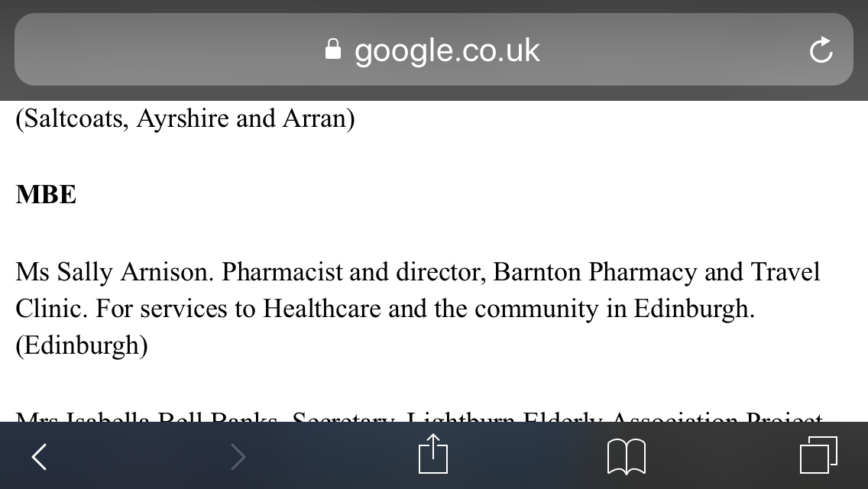Tap the bold MBE heading
The image size is (868, 489).
pyautogui.click(x=46, y=194)
